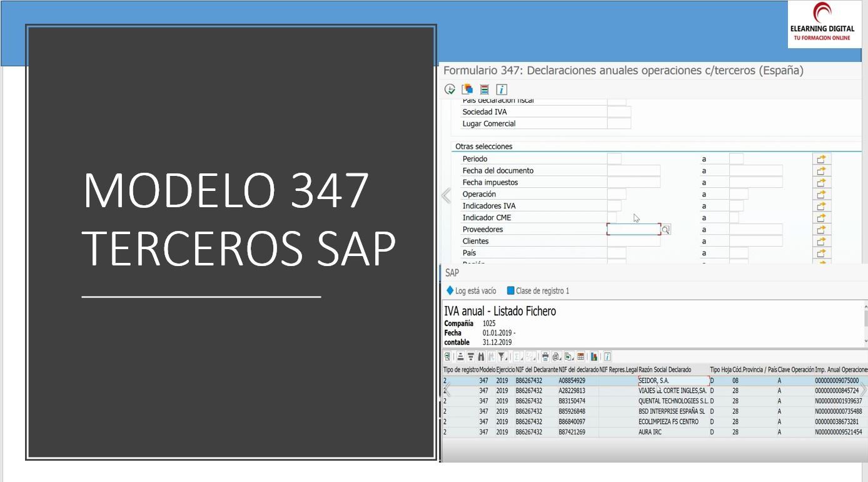868x482 pixels.
Task: Click the Lugar Comercial input field
Action: coord(619,124)
